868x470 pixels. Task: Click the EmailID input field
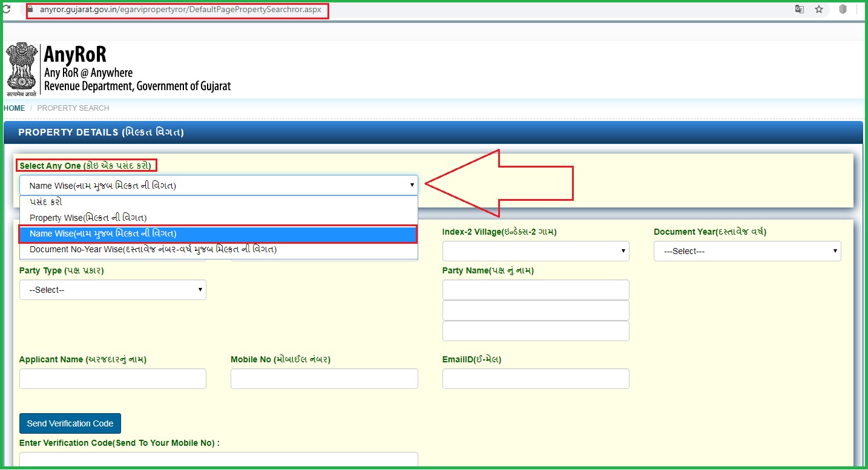(x=535, y=379)
